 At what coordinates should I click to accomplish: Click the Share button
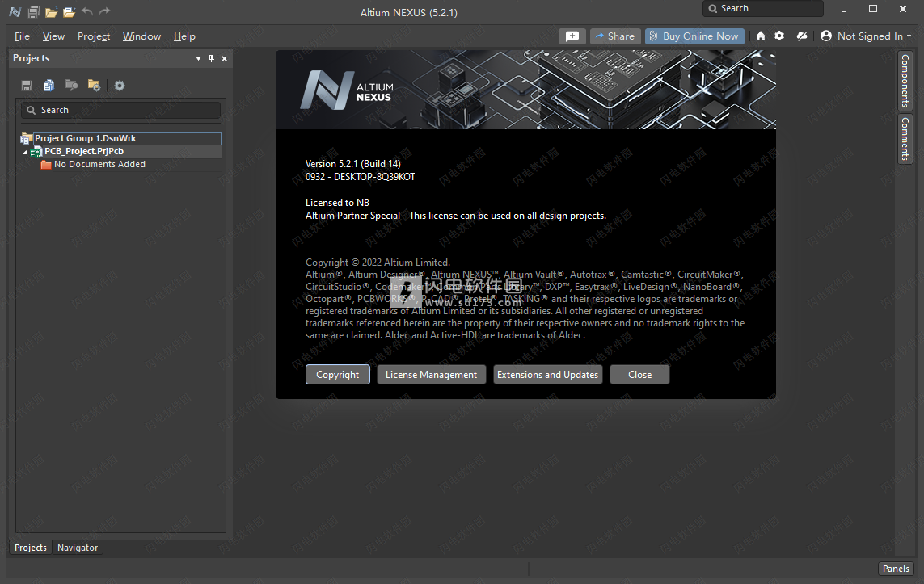(615, 36)
